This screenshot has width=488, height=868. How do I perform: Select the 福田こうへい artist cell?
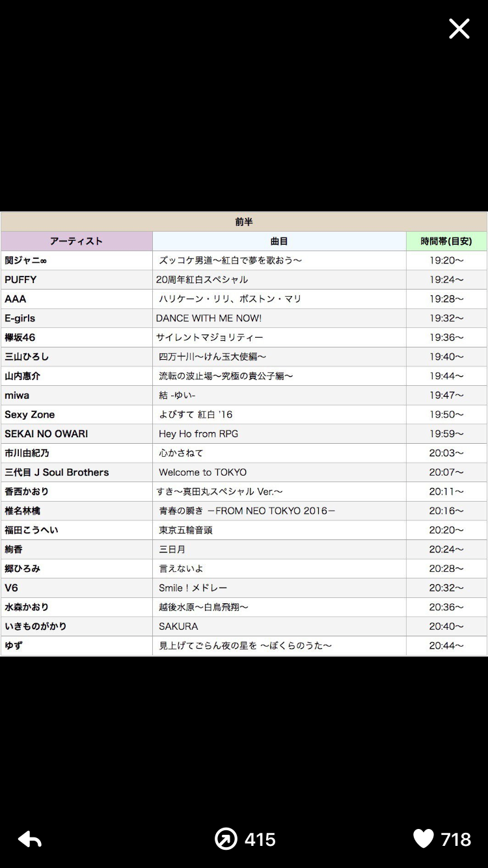click(x=77, y=530)
